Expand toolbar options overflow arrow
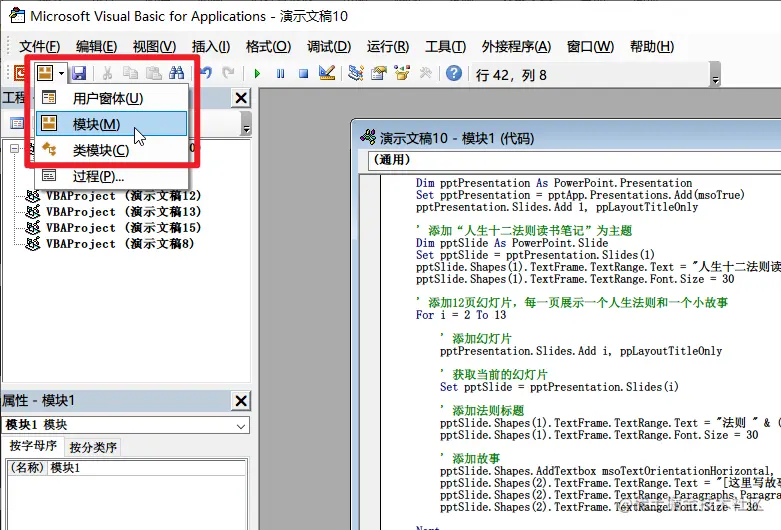 click(x=715, y=80)
